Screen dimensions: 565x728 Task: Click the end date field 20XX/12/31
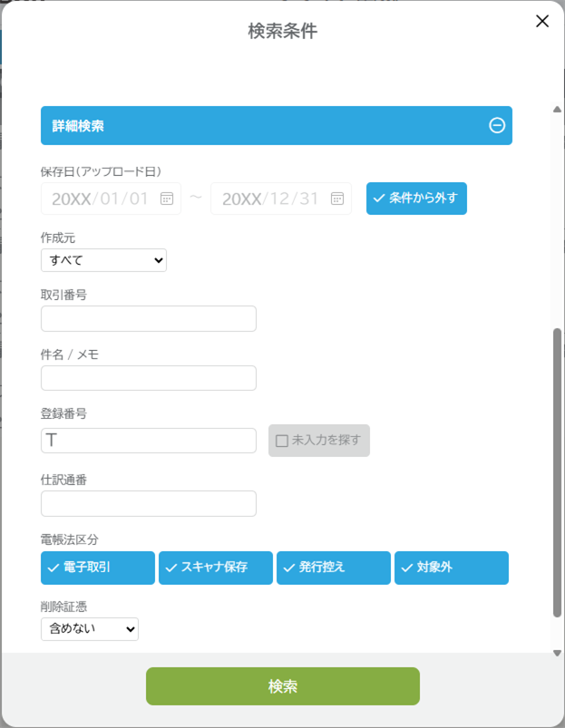tap(281, 199)
